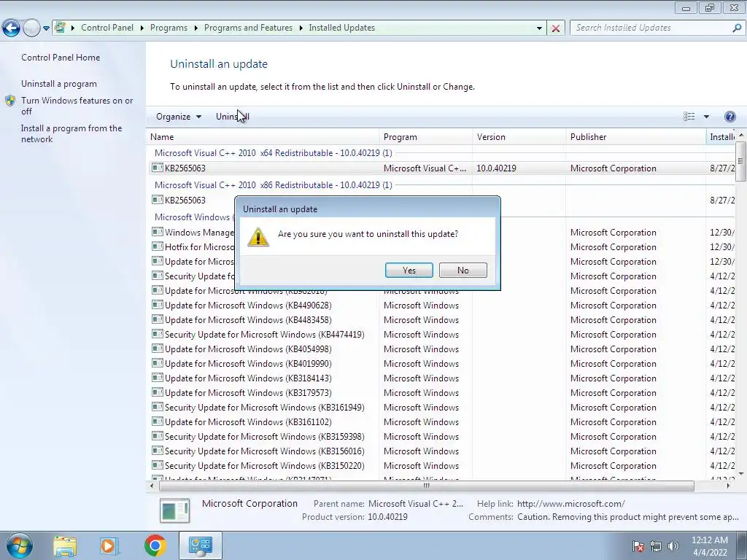Viewport: 747px width, 560px height.
Task: Select Programs breadcrumb
Action: (x=169, y=28)
